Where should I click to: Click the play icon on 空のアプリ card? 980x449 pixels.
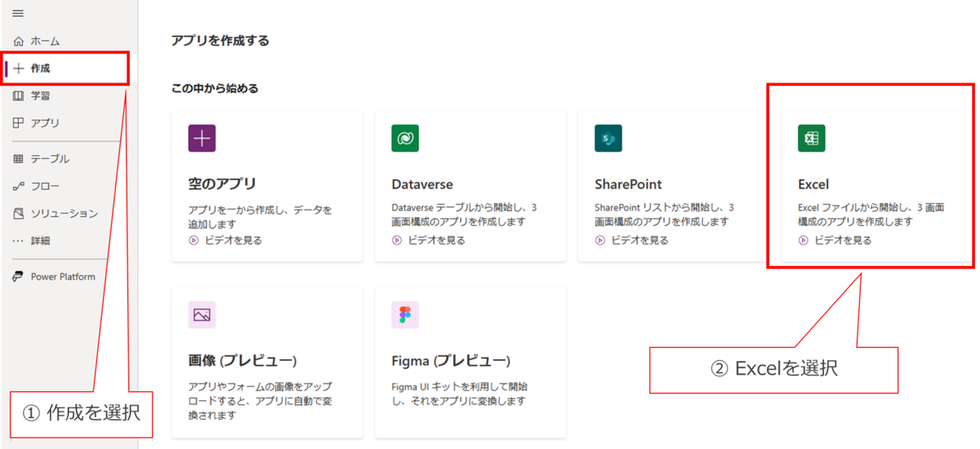[194, 240]
